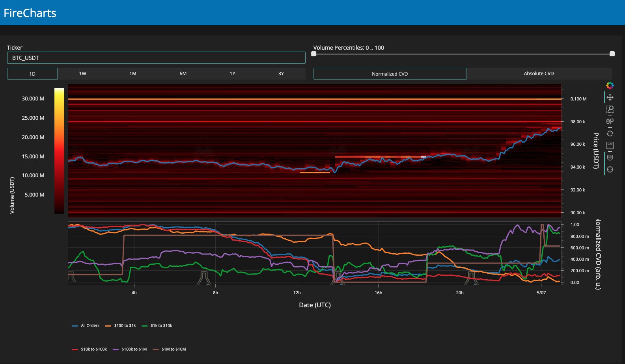The width and height of the screenshot is (625, 364).
Task: Click the Bokeh logo icon
Action: pyautogui.click(x=610, y=85)
